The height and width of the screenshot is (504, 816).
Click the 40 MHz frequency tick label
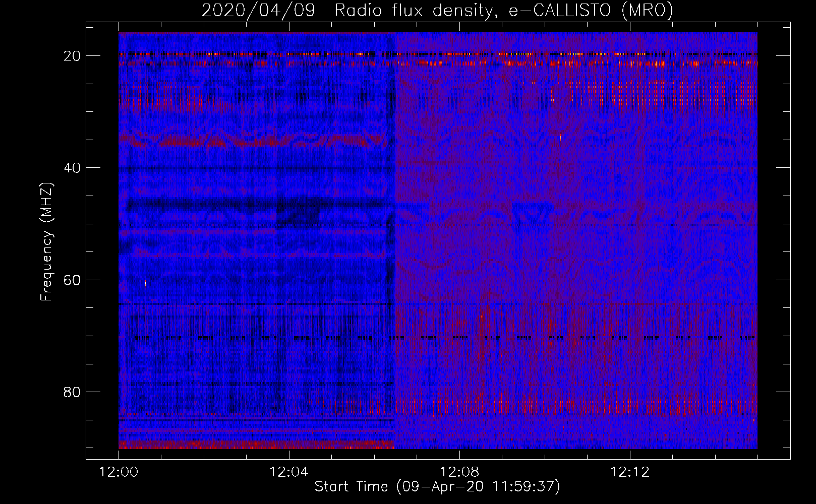point(73,168)
